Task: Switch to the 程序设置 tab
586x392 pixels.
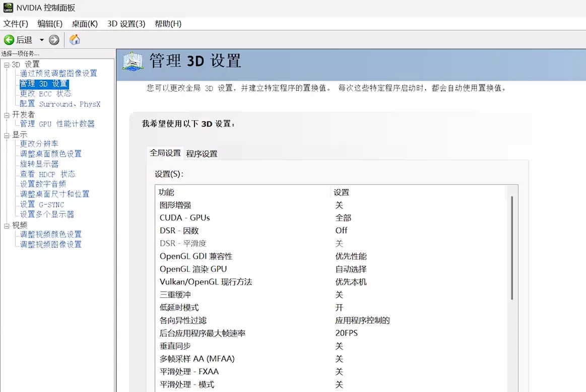Action: coord(202,154)
